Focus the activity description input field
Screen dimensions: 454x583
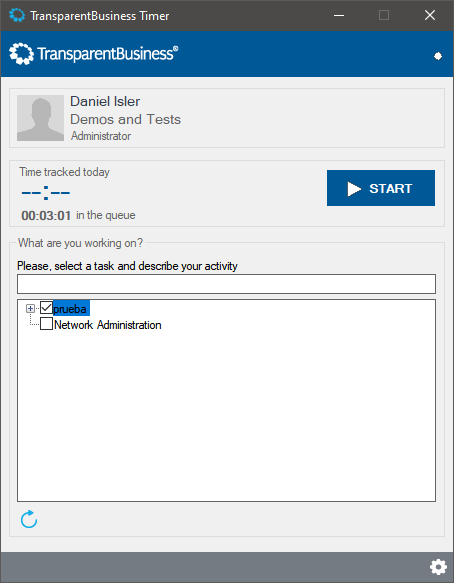(226, 284)
